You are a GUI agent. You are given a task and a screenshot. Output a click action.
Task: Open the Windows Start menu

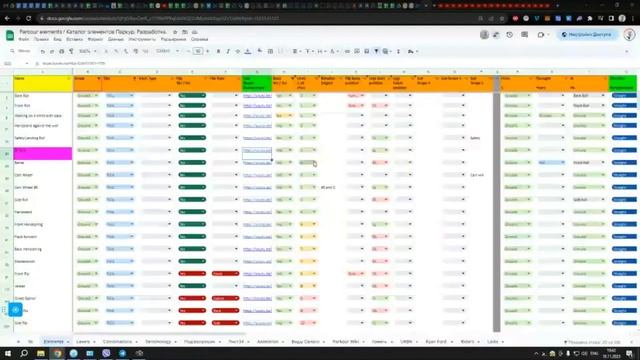[8, 353]
